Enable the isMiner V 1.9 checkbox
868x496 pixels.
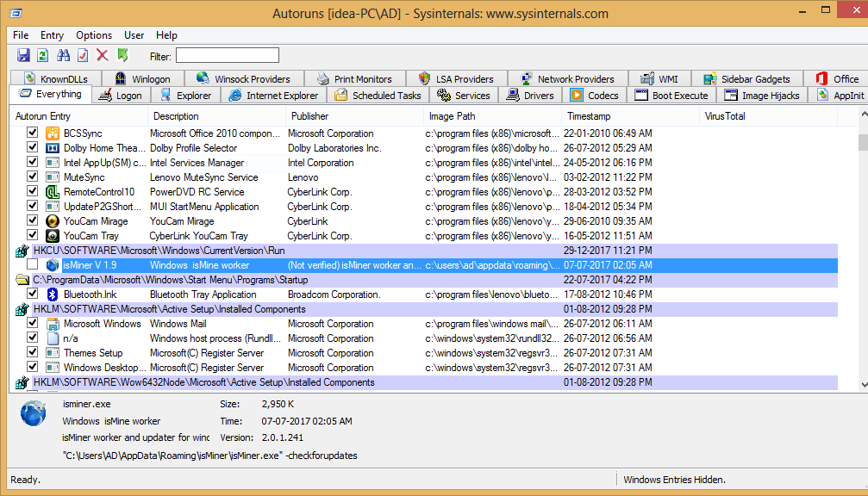click(33, 265)
